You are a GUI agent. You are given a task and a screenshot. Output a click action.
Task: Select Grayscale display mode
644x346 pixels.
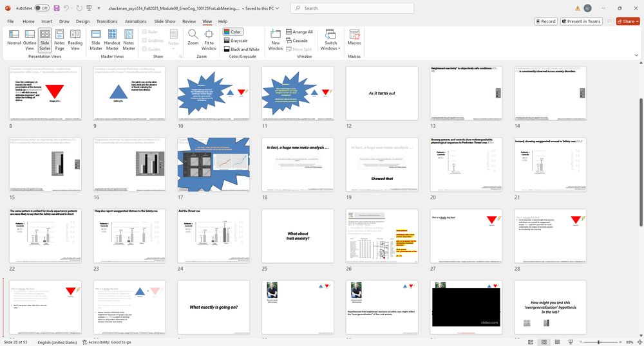(236, 41)
